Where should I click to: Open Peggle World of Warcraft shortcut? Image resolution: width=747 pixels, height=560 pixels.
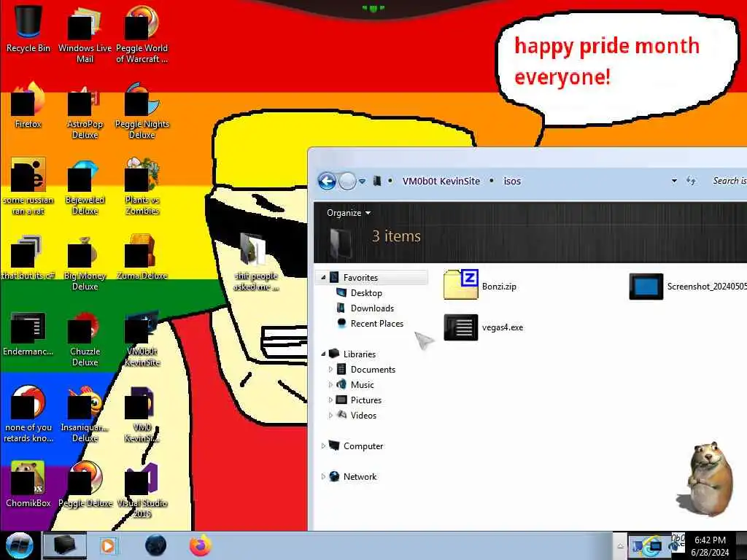[x=142, y=34]
